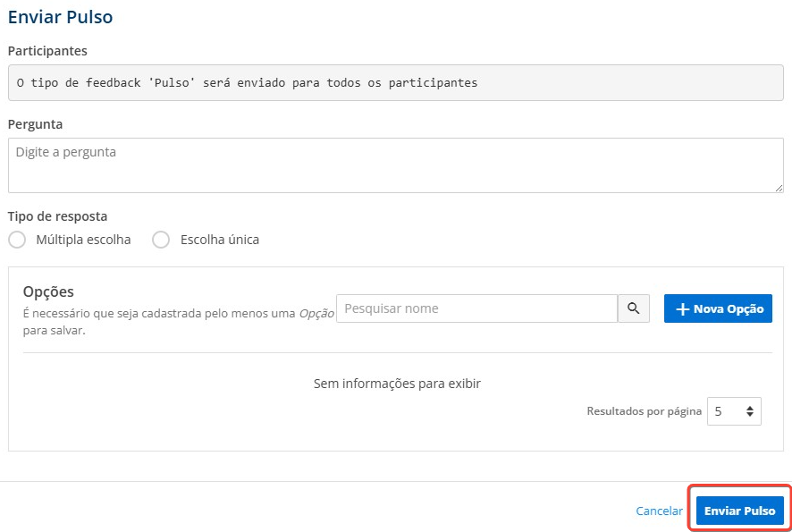Click the Pergunta field label

pyautogui.click(x=36, y=124)
